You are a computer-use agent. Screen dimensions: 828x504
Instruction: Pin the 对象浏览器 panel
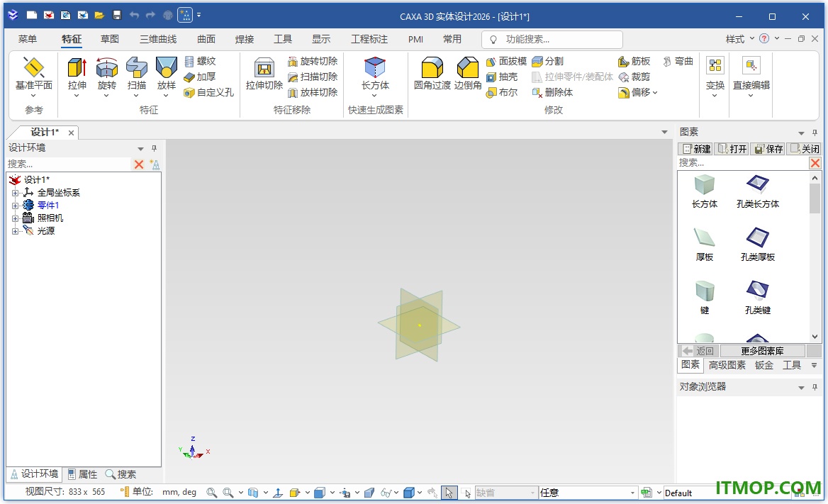click(815, 387)
